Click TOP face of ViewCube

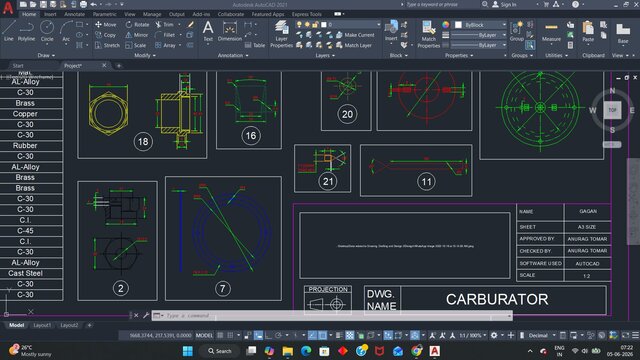tap(612, 110)
